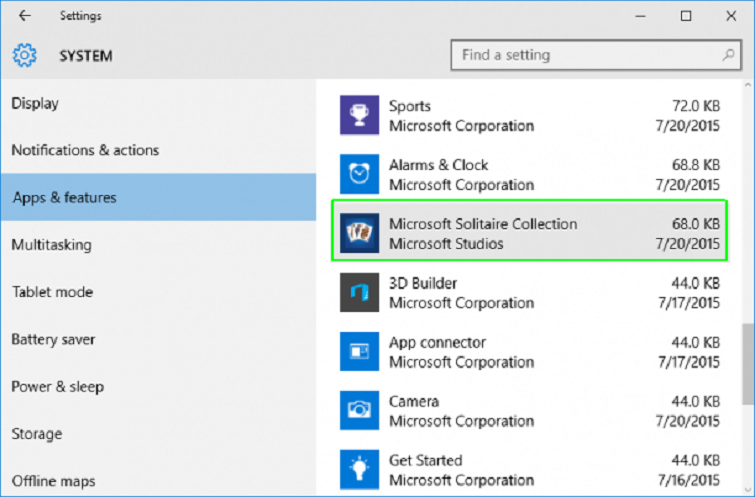Screen dimensions: 755x497
Task: Click the 3D Builder app icon
Action: pos(359,292)
